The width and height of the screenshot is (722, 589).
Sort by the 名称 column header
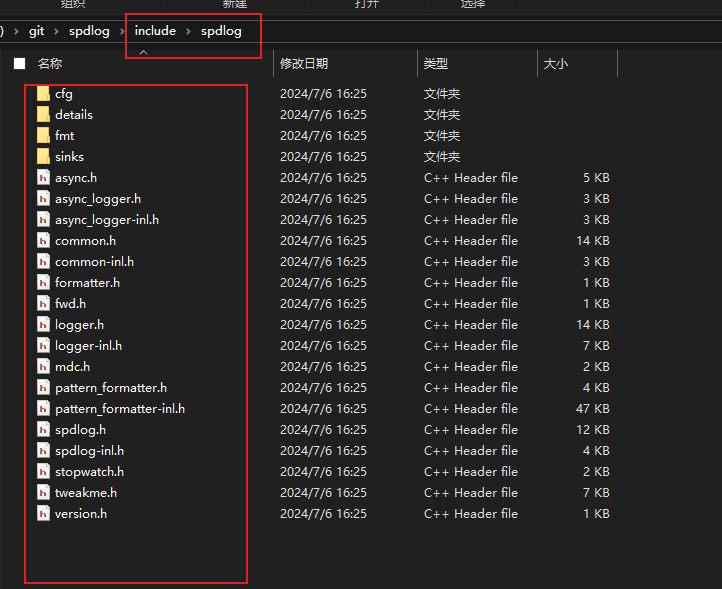50,64
